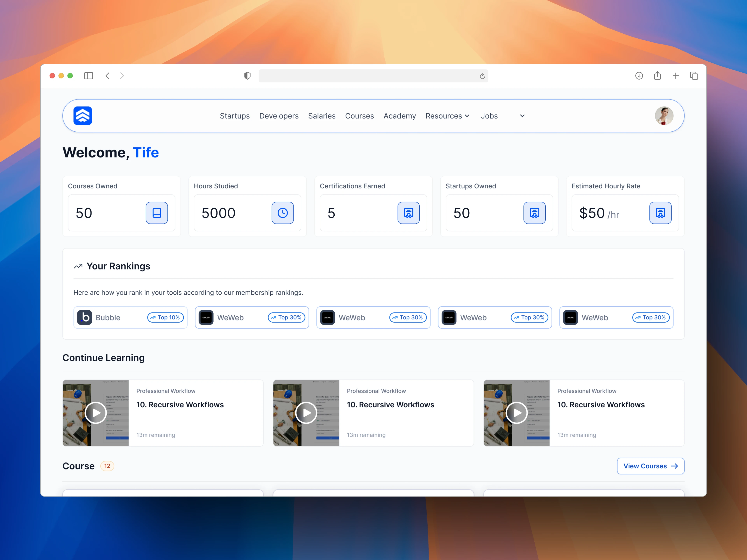747x560 pixels.
Task: Click the Courses Owned value 50
Action: click(84, 213)
